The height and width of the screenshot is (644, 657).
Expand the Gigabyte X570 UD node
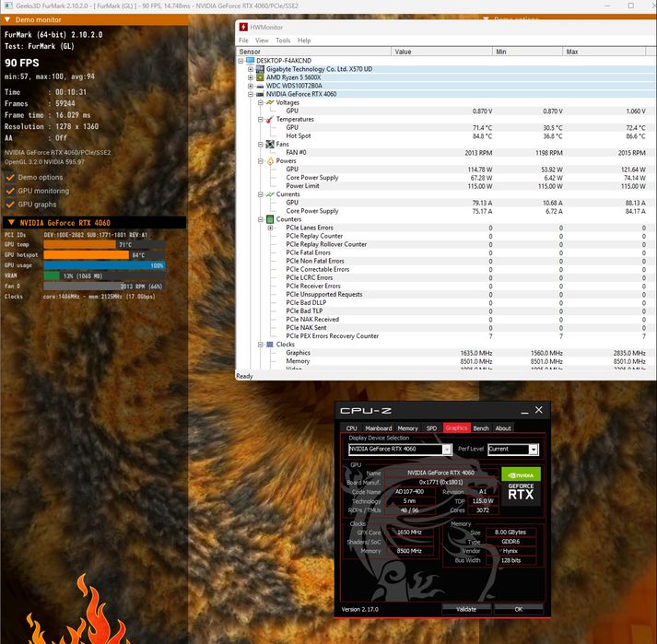point(250,69)
